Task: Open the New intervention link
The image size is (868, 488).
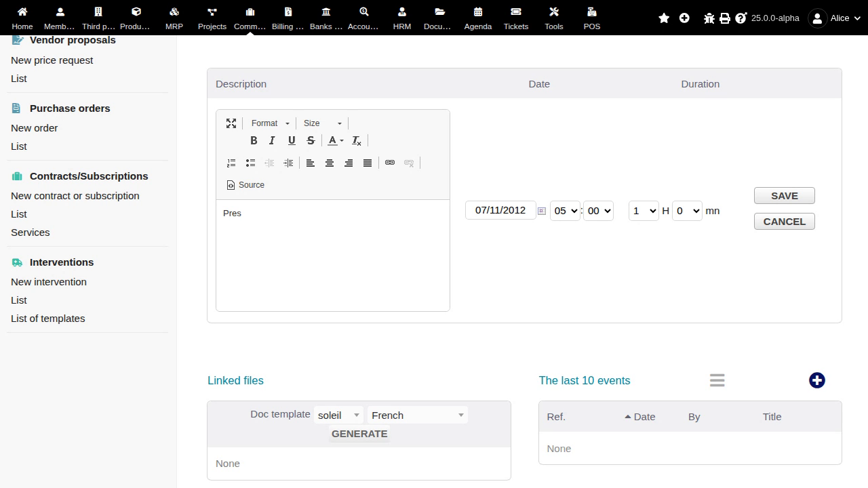Action: [49, 282]
